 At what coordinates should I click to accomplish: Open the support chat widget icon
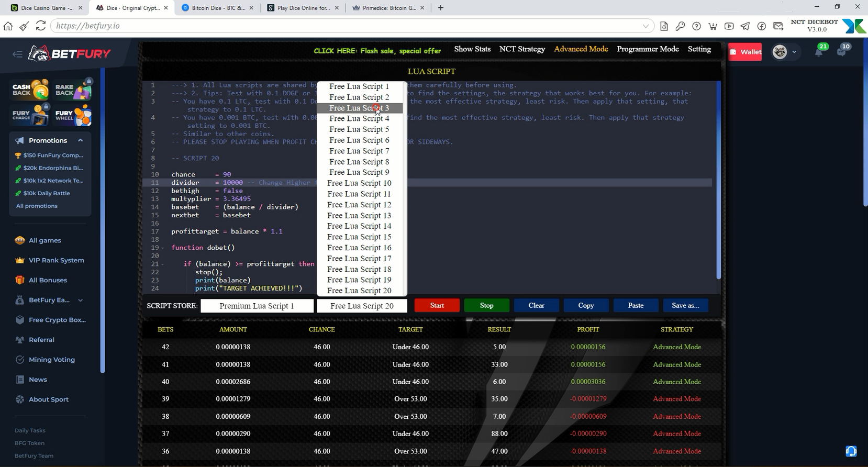click(851, 451)
